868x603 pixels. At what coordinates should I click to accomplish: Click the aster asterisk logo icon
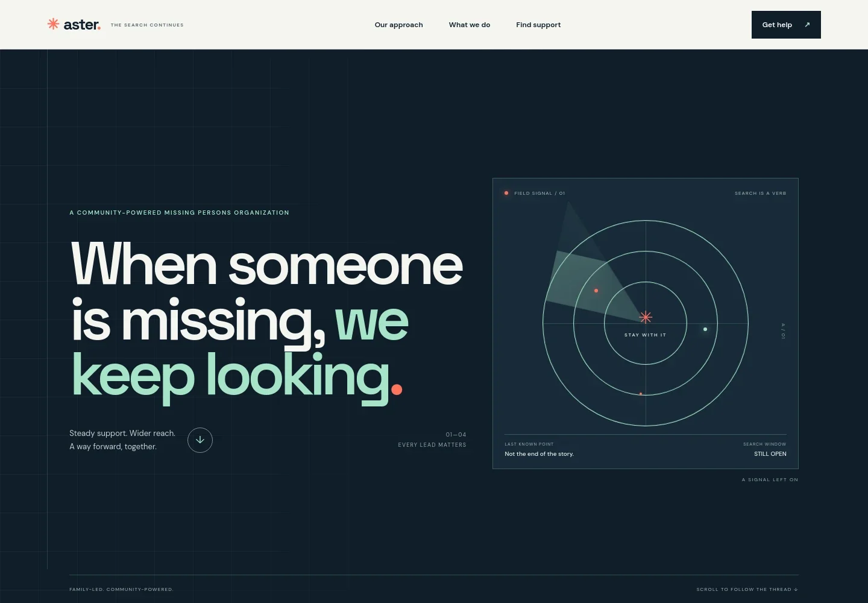pos(53,24)
